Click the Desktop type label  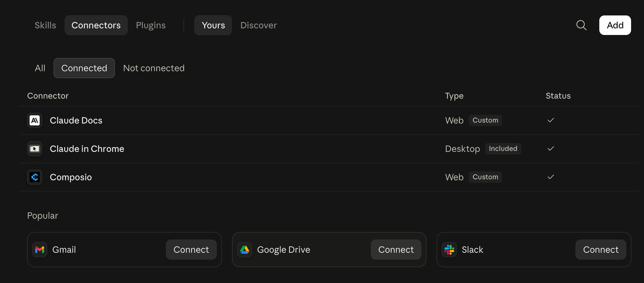462,149
